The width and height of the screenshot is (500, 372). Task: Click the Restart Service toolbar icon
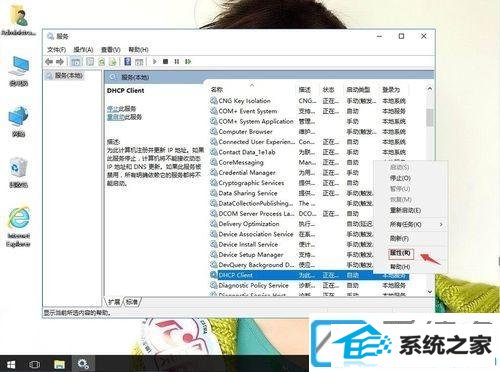[x=188, y=61]
